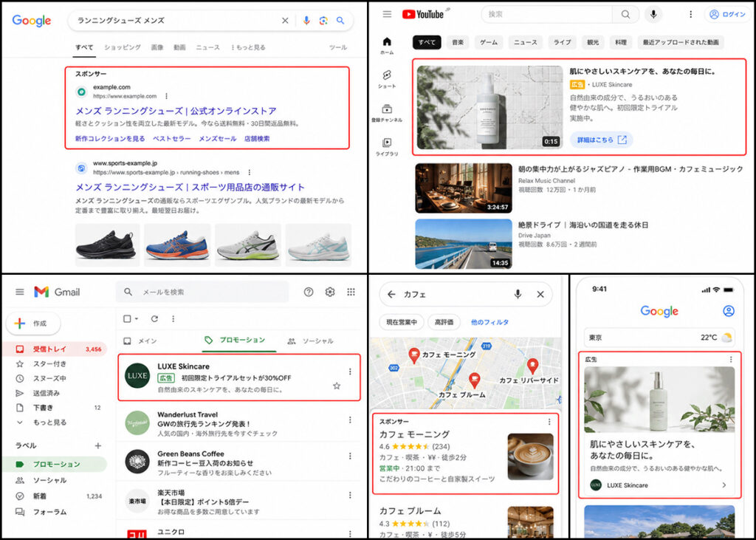756x540 pixels.
Task: Open 新作コレクションを見る sitelink
Action: coord(110,138)
